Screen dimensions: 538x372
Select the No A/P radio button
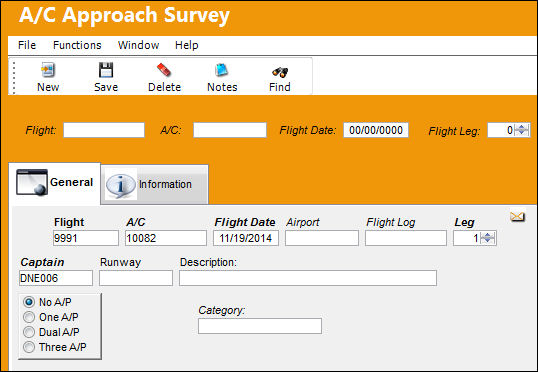29,302
